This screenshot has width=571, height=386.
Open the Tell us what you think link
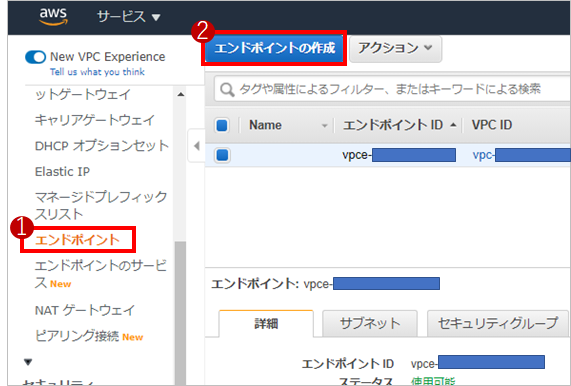pyautogui.click(x=97, y=72)
